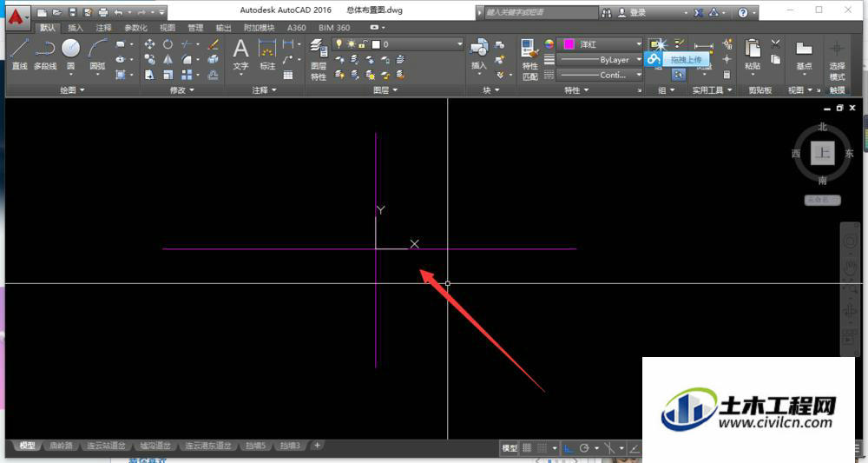
Task: Click the Offset tool icon
Action: pos(214,75)
